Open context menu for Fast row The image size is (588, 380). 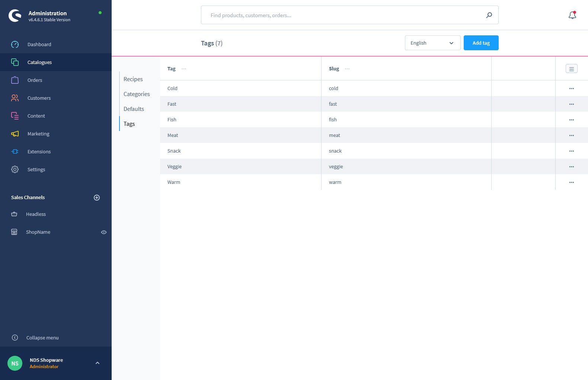point(572,104)
